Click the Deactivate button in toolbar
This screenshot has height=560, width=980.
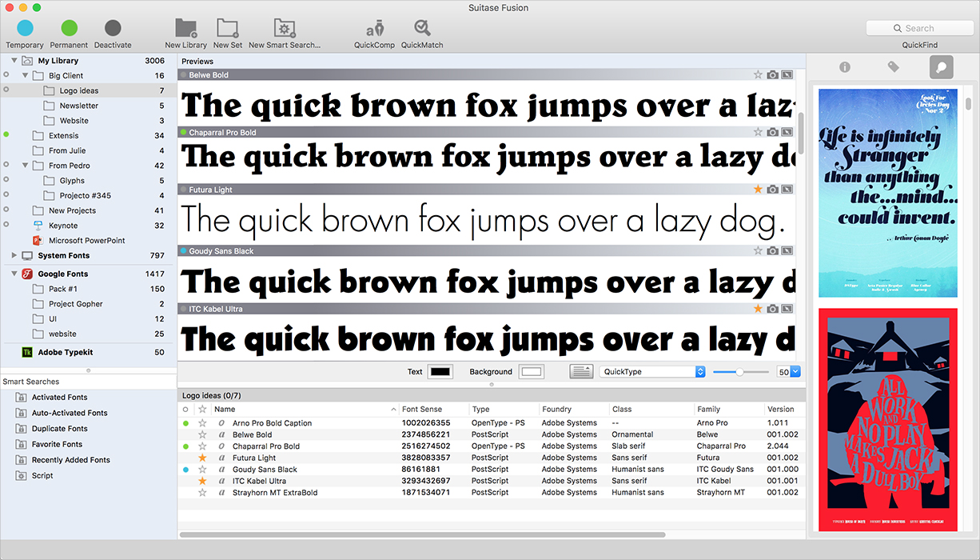coord(113,29)
